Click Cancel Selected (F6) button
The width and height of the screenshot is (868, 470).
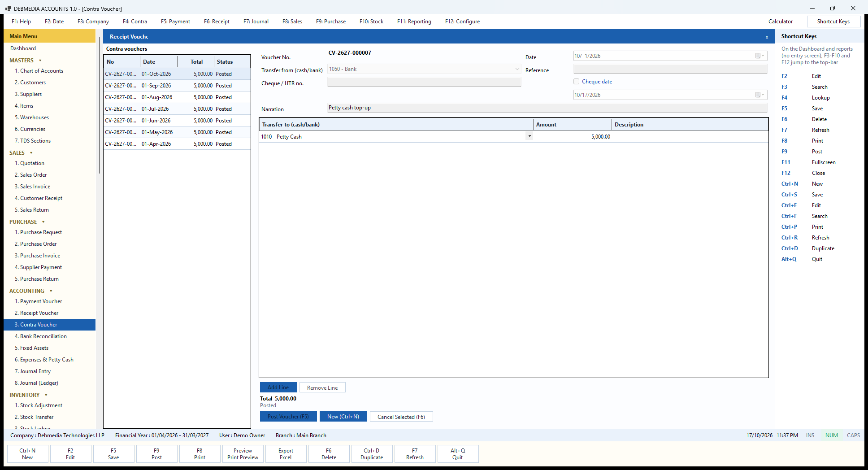(x=401, y=417)
